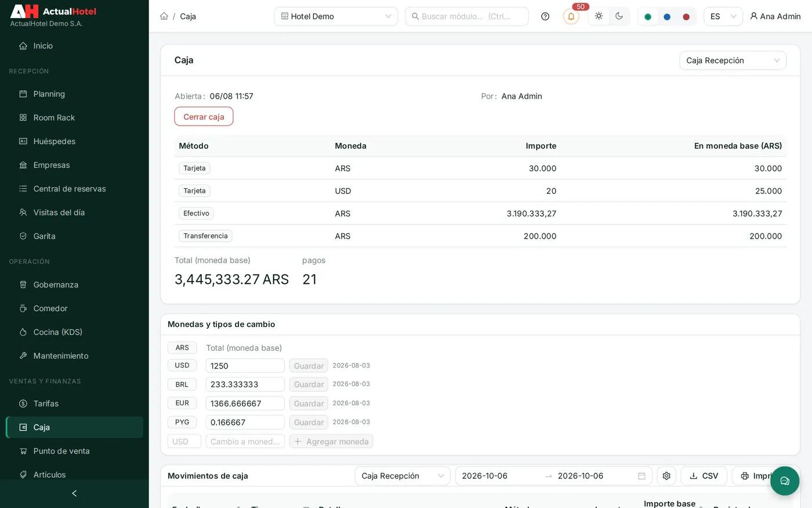Switch to dark mode moon icon
Image resolution: width=812 pixels, height=508 pixels.
pos(619,16)
